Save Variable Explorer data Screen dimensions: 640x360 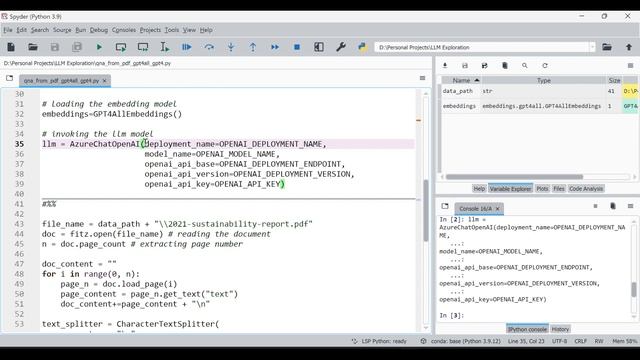click(464, 65)
